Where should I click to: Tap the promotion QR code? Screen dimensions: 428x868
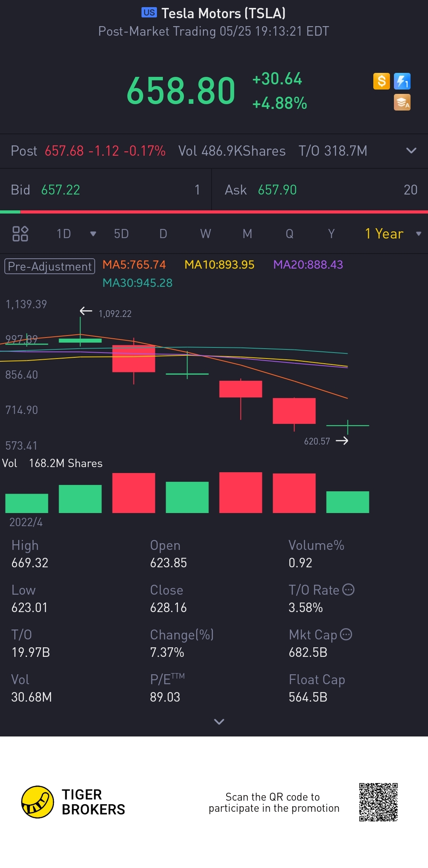pyautogui.click(x=378, y=802)
